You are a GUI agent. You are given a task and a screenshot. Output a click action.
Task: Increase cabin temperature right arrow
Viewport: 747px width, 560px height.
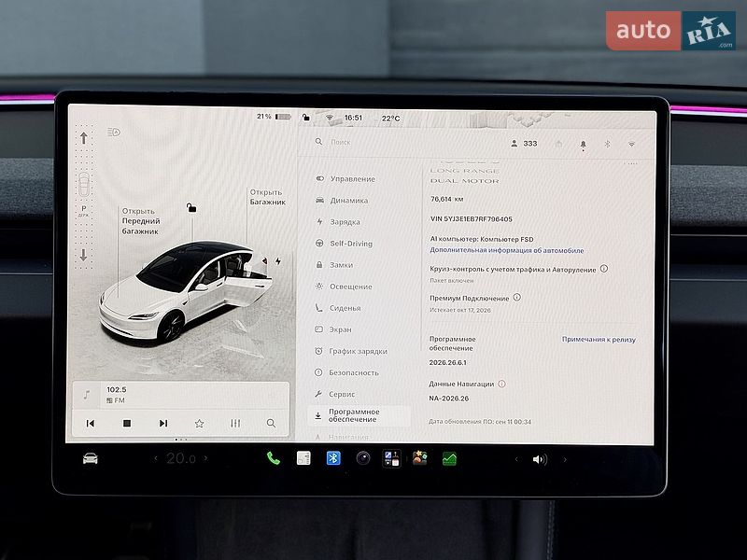point(205,458)
